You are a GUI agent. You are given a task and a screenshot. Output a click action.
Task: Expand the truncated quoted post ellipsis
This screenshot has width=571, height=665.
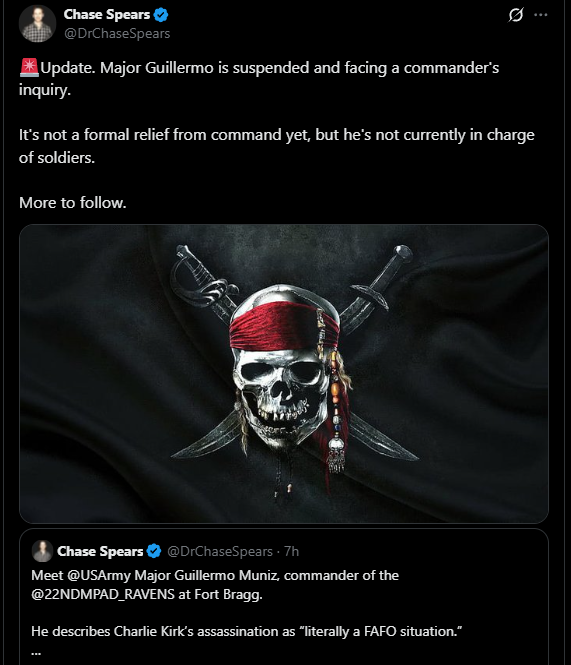[x=36, y=652]
